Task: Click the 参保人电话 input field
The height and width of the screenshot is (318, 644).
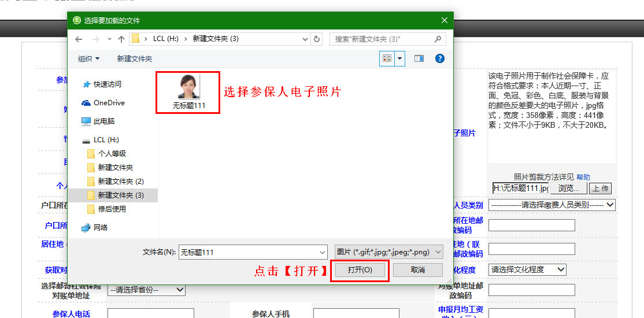Action: (x=151, y=313)
